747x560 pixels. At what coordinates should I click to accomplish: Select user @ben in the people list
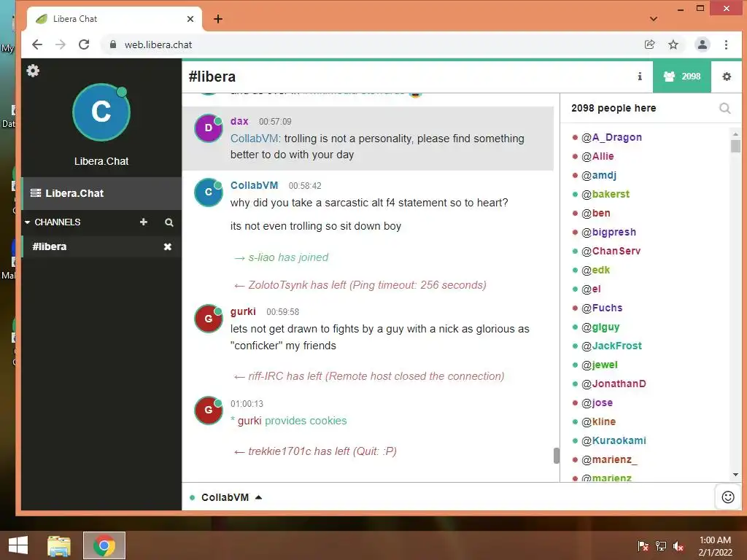coord(596,213)
